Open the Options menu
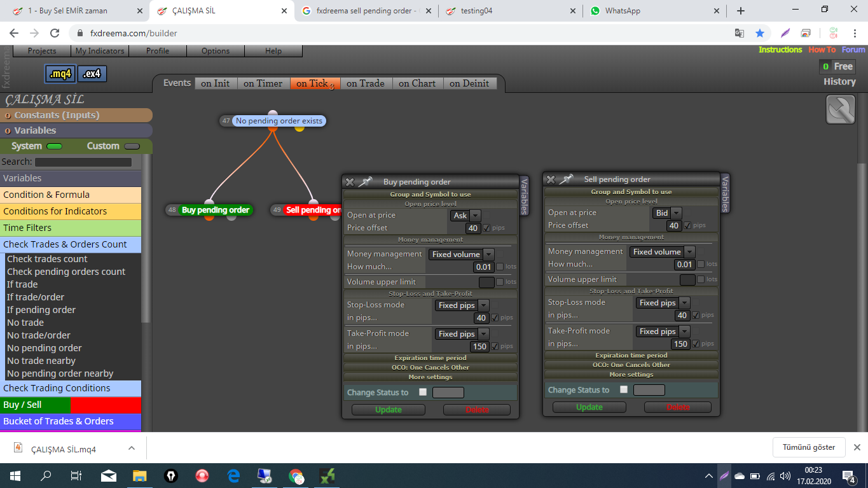 216,51
